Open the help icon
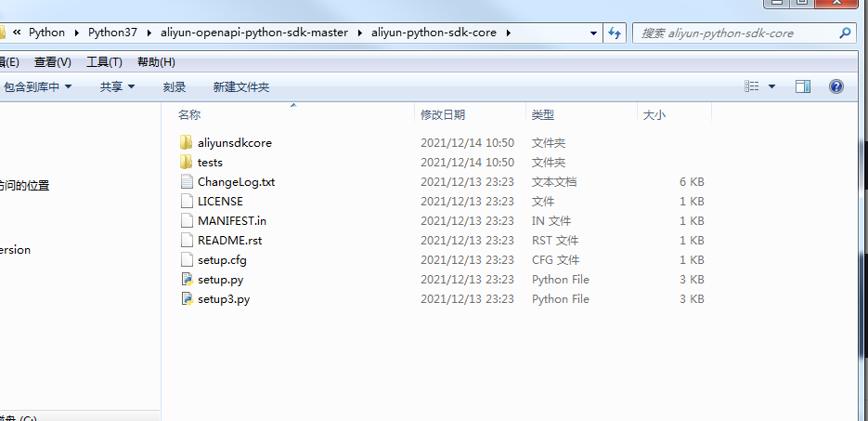The image size is (868, 421). click(x=836, y=86)
